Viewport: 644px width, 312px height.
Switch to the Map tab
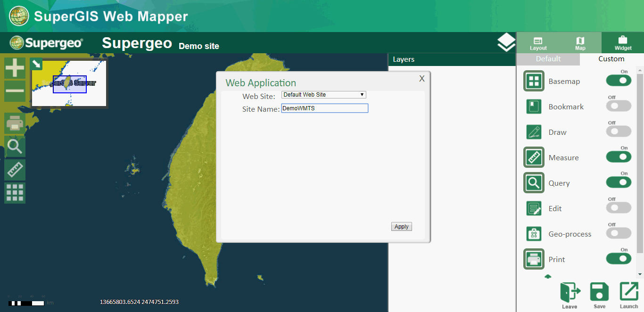tap(580, 43)
